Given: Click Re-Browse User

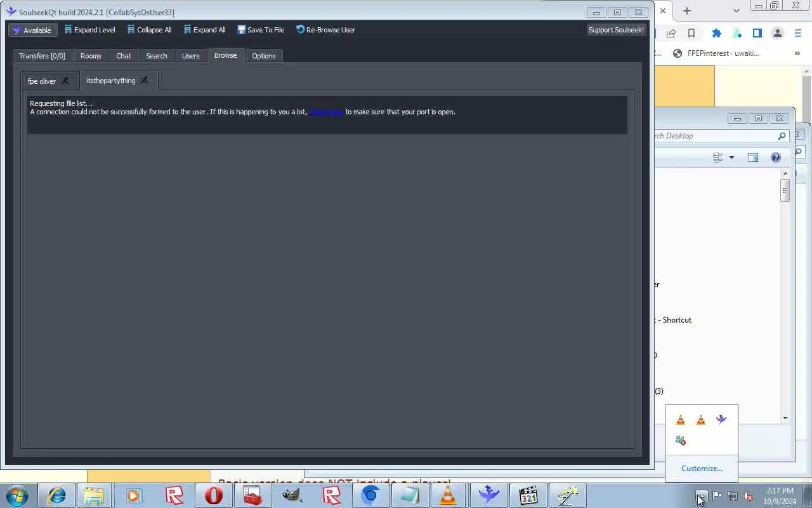Looking at the screenshot, I should point(325,30).
